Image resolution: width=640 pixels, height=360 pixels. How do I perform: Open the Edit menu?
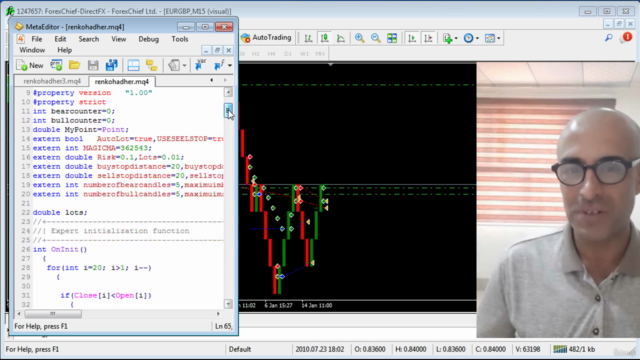point(60,39)
